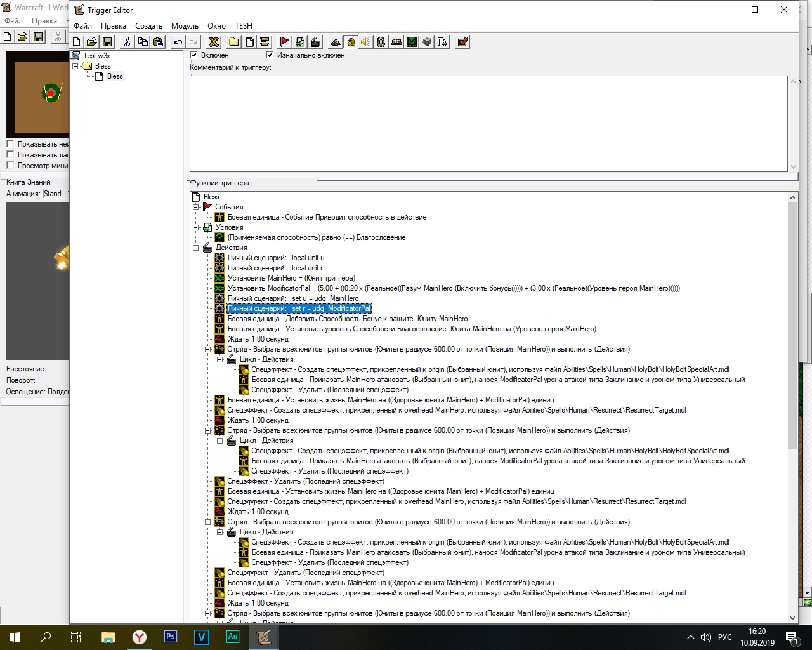Viewport: 812px width, 650px height.
Task: Create a new map in Trigger Editor toolbar
Action: (77, 42)
